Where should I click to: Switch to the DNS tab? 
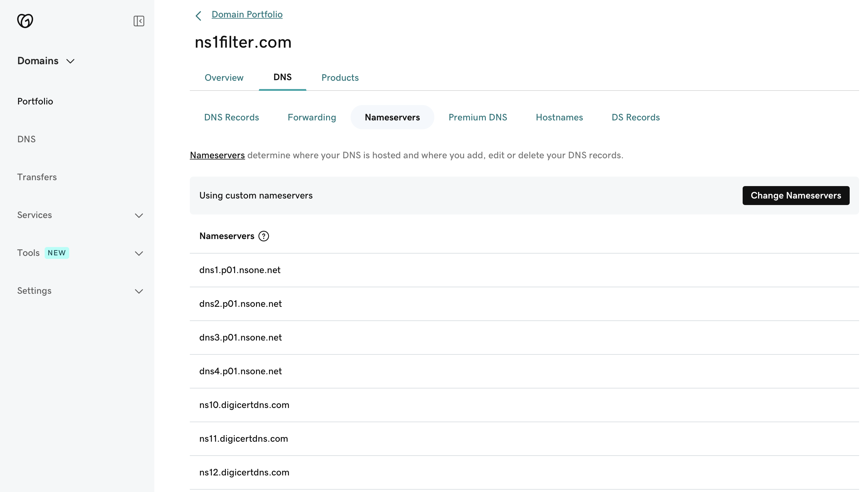283,77
